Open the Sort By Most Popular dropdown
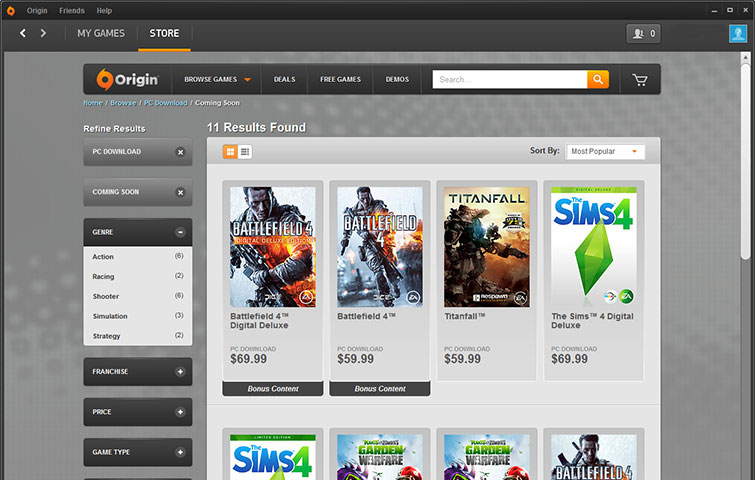755x480 pixels. [x=605, y=152]
